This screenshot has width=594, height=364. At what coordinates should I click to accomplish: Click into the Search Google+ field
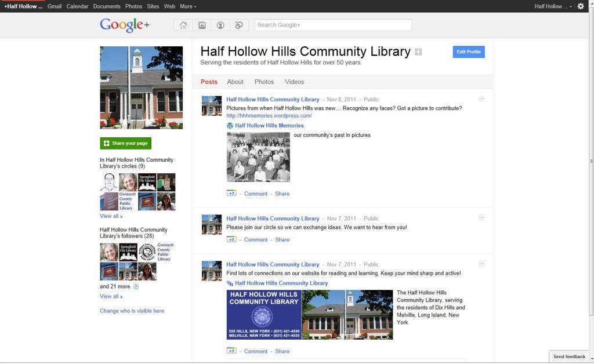pyautogui.click(x=333, y=25)
